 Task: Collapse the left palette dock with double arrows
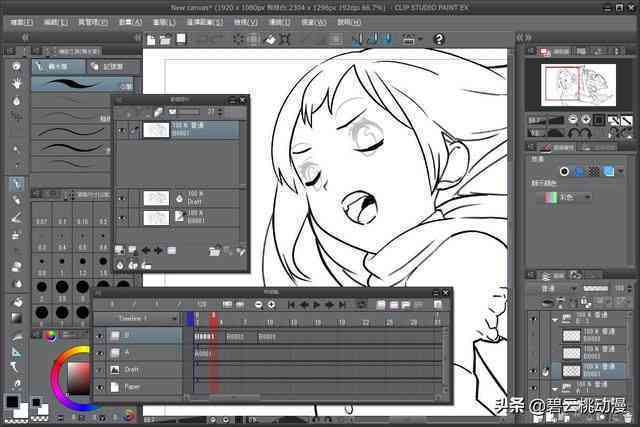(x=25, y=38)
